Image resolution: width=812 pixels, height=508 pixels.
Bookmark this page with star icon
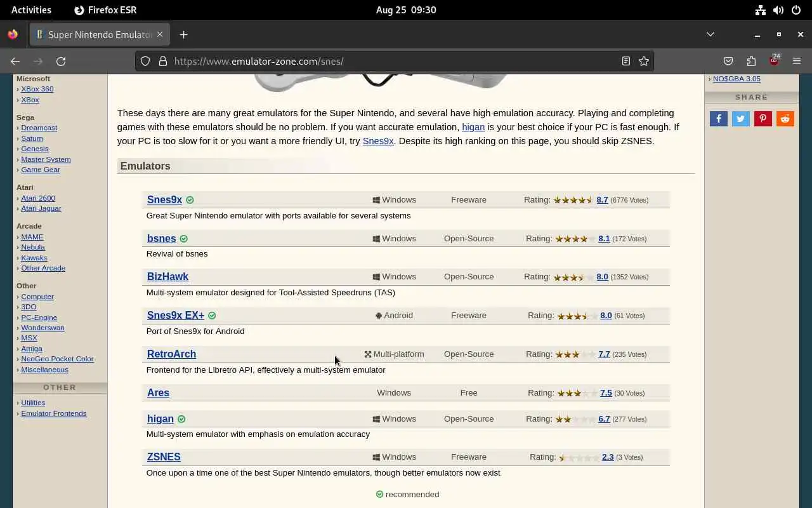[644, 61]
